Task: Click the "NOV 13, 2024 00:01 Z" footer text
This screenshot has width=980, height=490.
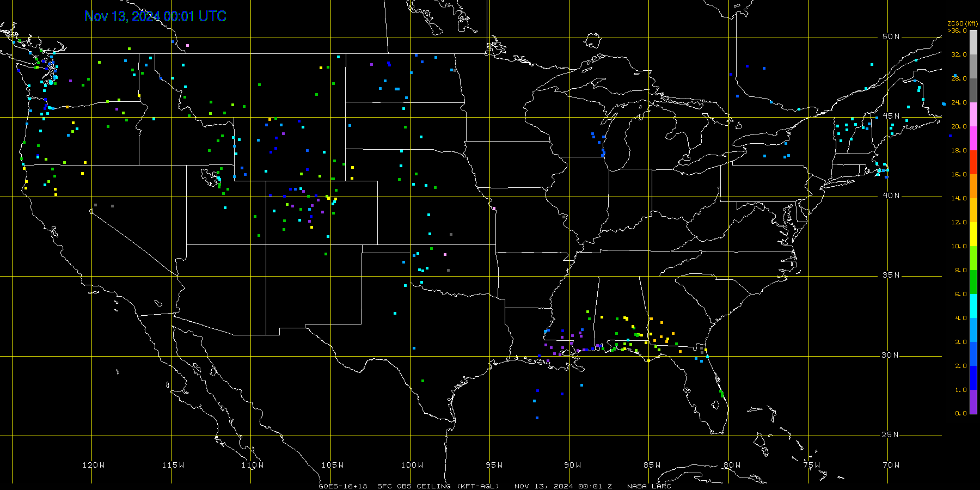Action: (563, 486)
